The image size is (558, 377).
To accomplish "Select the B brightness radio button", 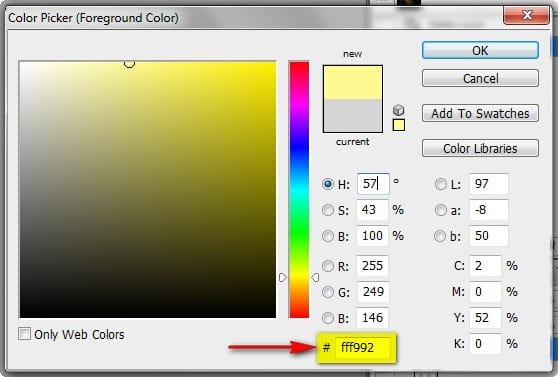I will pos(328,236).
